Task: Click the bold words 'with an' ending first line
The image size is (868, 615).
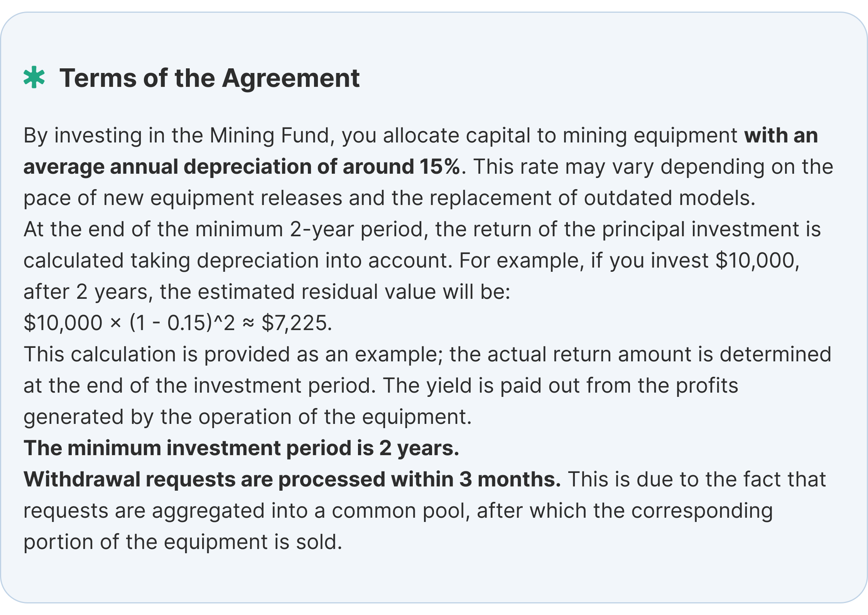Action: [781, 136]
